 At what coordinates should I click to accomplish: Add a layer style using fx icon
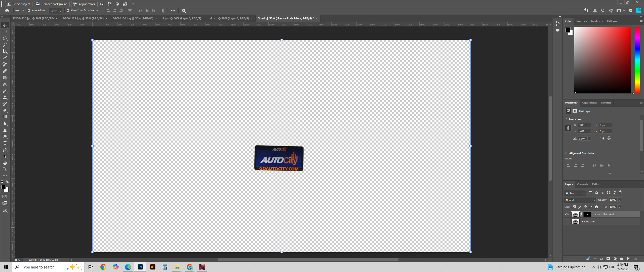pos(601,259)
